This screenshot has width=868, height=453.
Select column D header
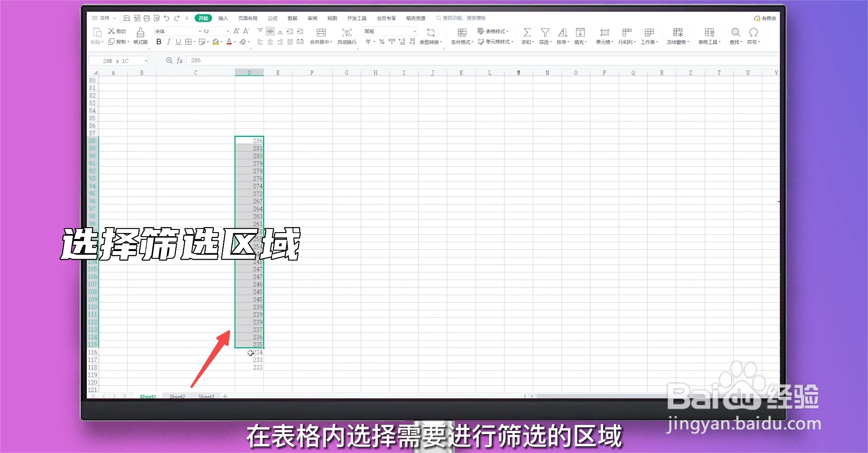(x=249, y=73)
